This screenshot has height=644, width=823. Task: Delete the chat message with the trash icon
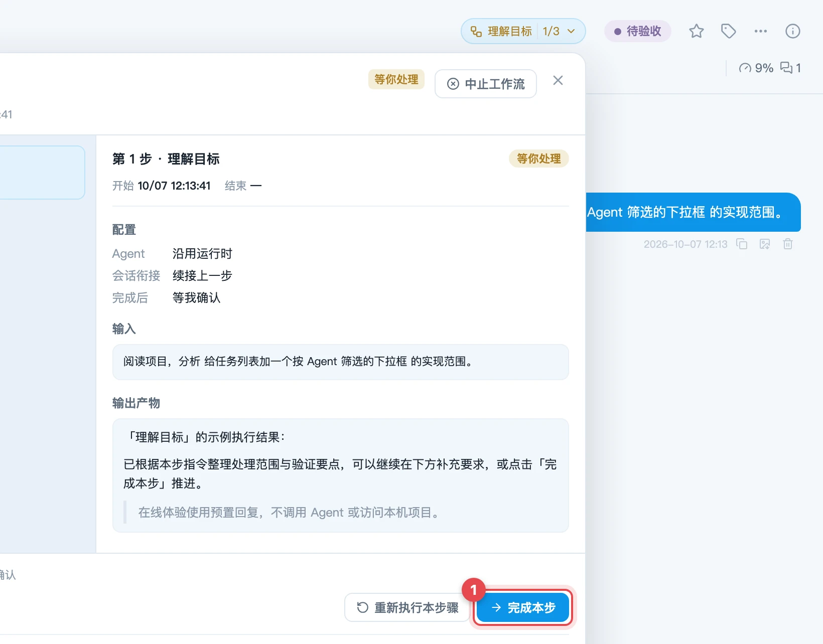coord(787,244)
